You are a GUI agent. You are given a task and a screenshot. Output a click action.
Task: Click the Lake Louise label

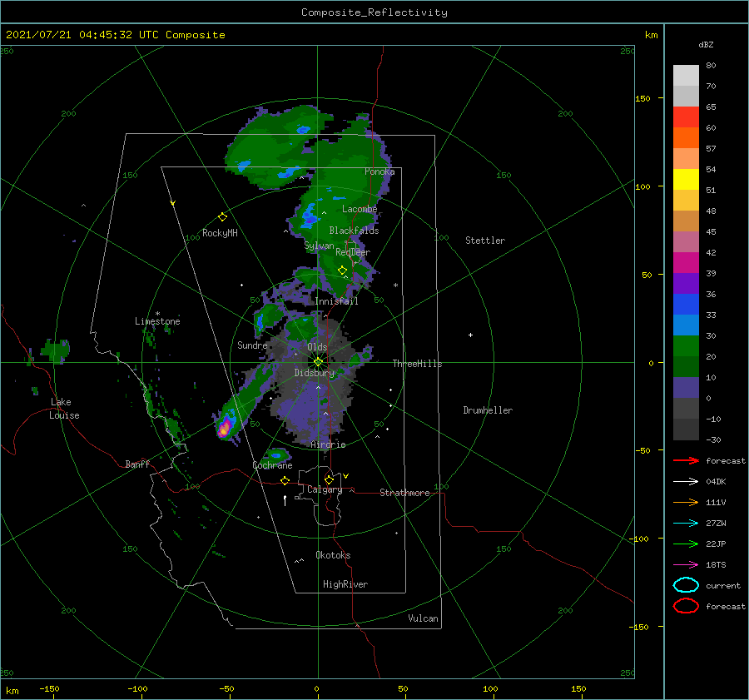click(64, 409)
